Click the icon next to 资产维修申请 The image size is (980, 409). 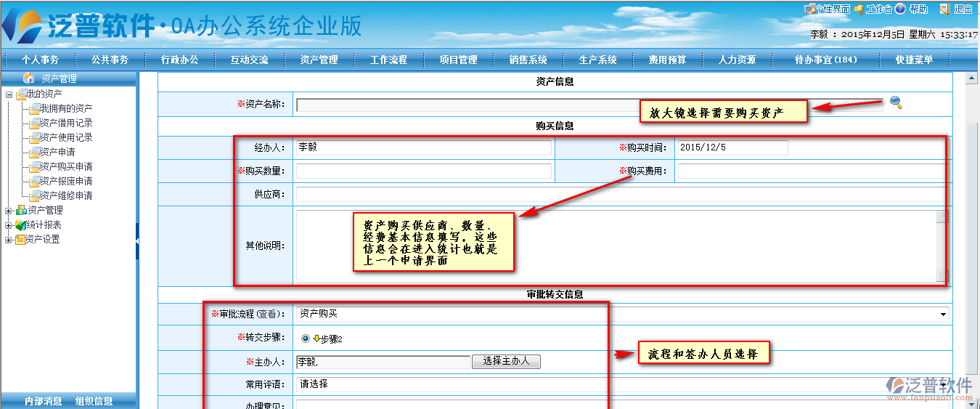click(x=34, y=195)
